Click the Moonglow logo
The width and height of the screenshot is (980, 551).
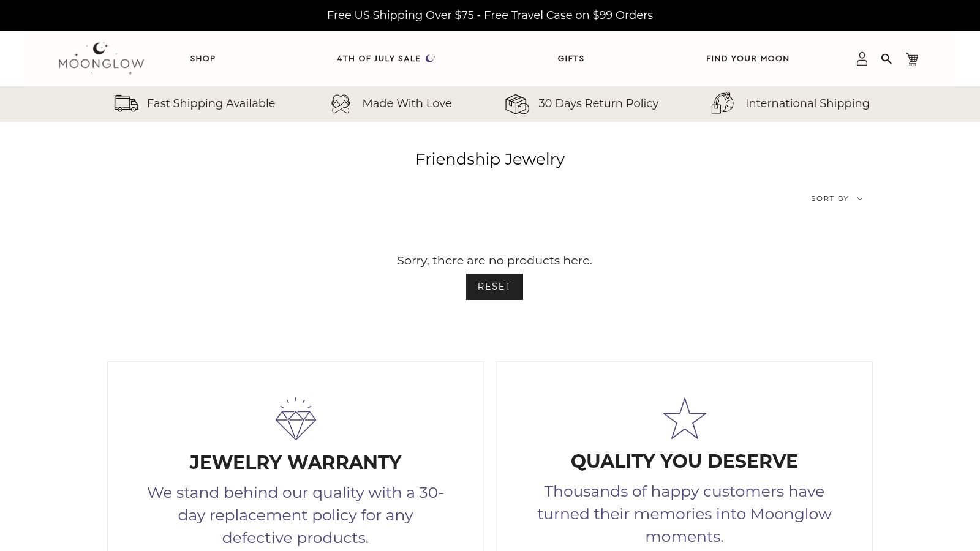(101, 59)
